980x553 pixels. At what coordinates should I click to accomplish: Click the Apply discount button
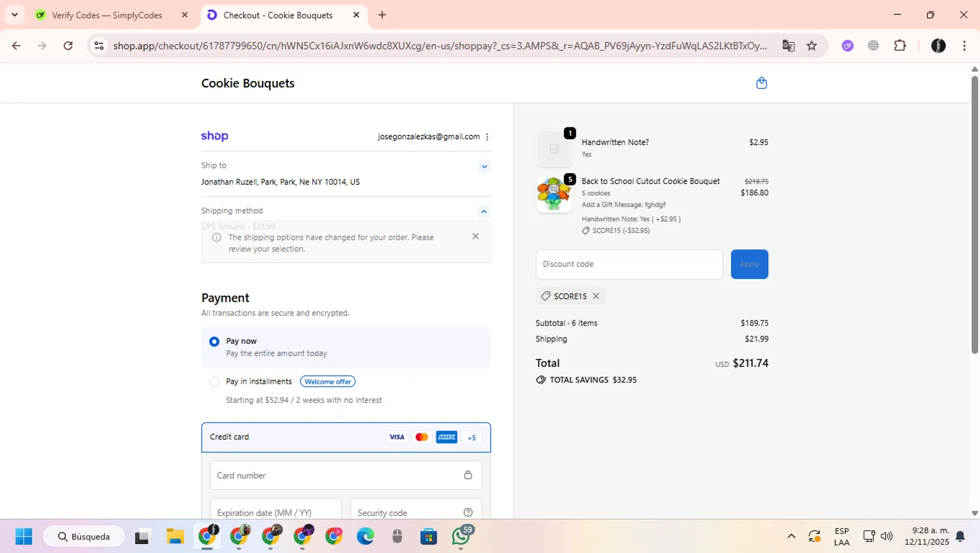click(749, 264)
